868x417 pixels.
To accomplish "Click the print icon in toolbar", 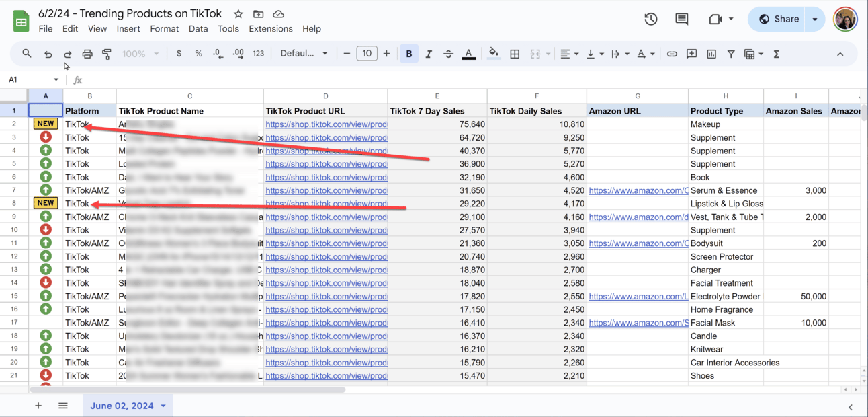I will (87, 54).
